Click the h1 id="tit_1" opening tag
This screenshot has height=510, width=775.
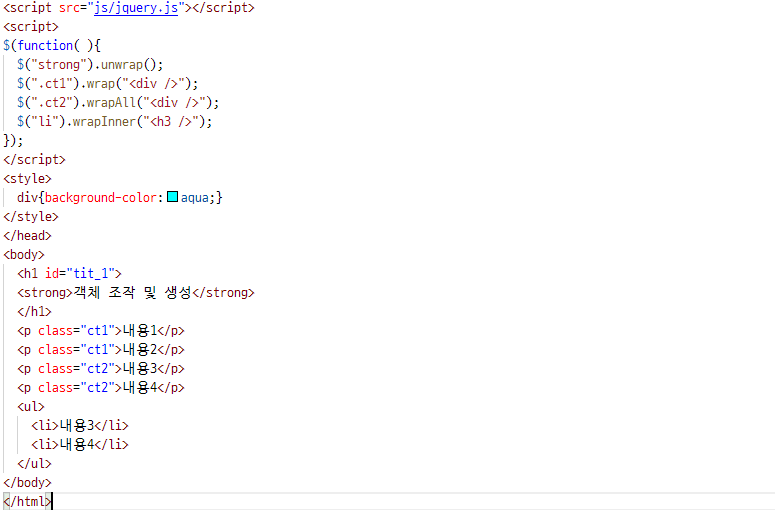(69, 273)
